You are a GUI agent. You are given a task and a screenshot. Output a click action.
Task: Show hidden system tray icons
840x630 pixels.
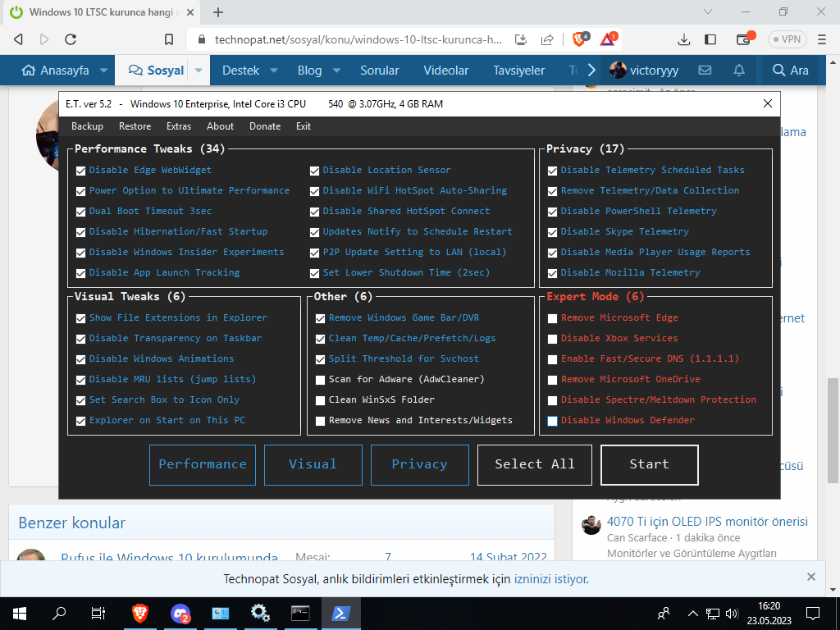(x=692, y=614)
